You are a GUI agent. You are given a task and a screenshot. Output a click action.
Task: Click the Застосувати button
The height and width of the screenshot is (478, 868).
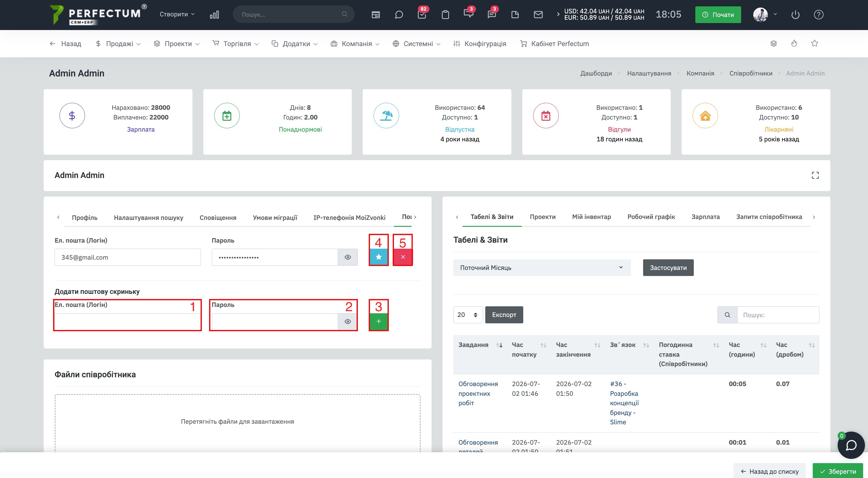[x=668, y=268]
